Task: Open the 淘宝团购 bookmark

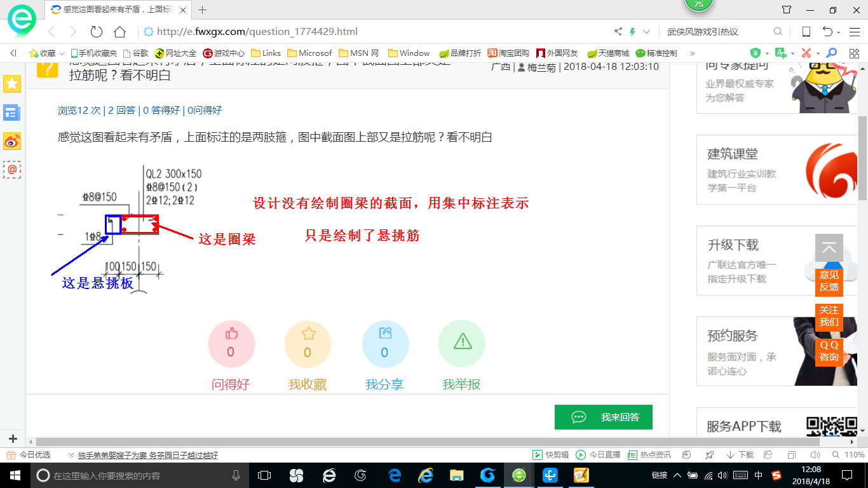Action: (508, 53)
